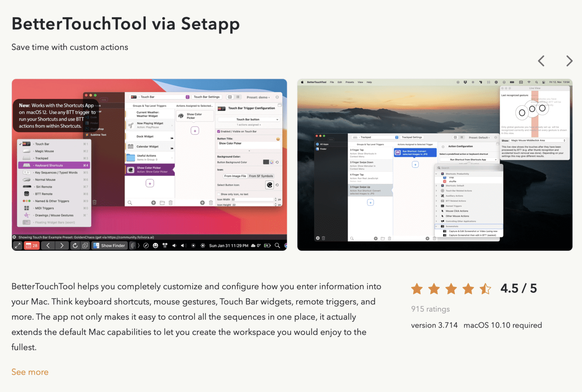This screenshot has height=392, width=582.
Task: Switch to list view layout toggle
Action: [x=238, y=97]
